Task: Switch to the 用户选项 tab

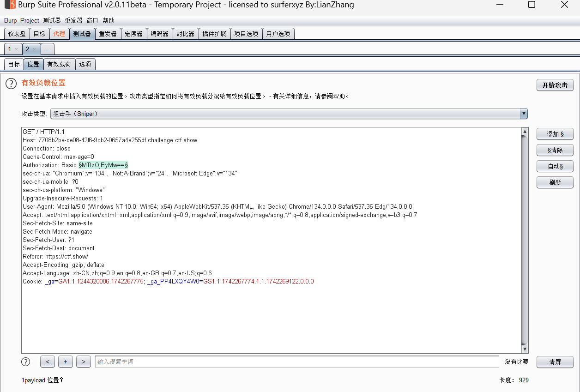Action: (x=278, y=34)
